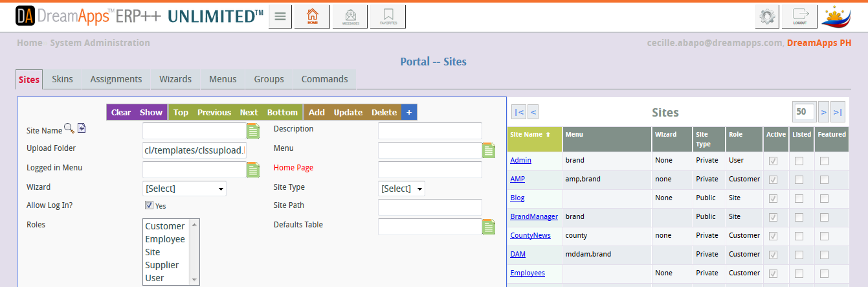Screen dimensions: 868x287
Task: Open lookup icon for Defaults Table field
Action: point(489,227)
